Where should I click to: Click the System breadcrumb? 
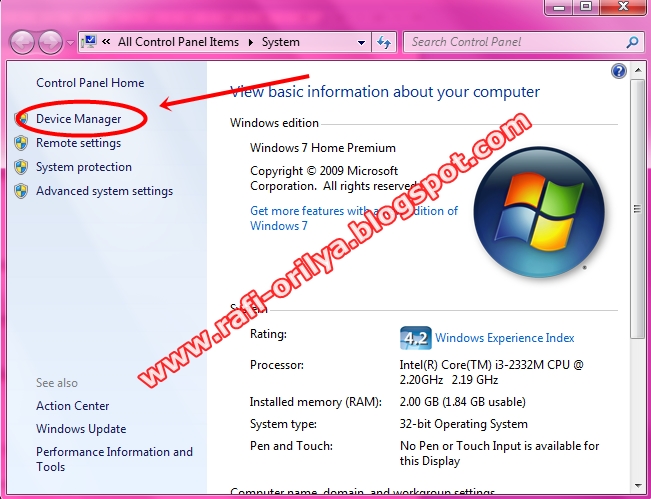[x=280, y=42]
